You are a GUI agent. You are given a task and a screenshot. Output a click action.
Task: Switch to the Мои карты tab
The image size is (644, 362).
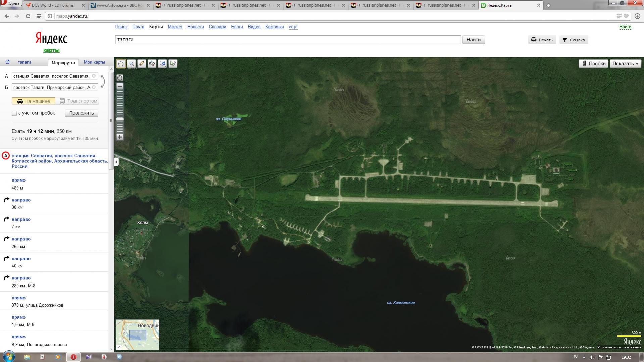tap(94, 62)
